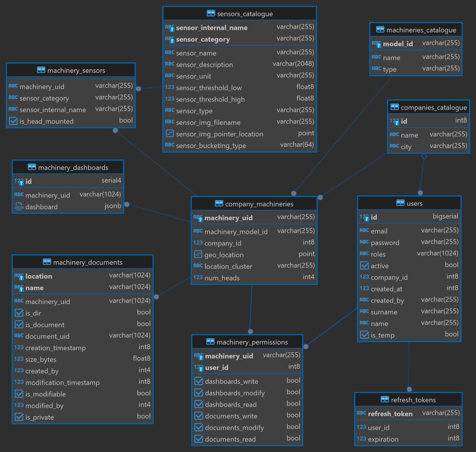This screenshot has width=476, height=452.
Task: Select the surname column in users
Action: pos(409,312)
